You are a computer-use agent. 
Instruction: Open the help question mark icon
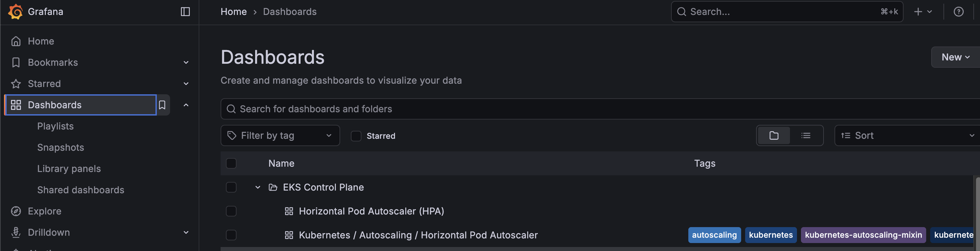[x=958, y=12]
